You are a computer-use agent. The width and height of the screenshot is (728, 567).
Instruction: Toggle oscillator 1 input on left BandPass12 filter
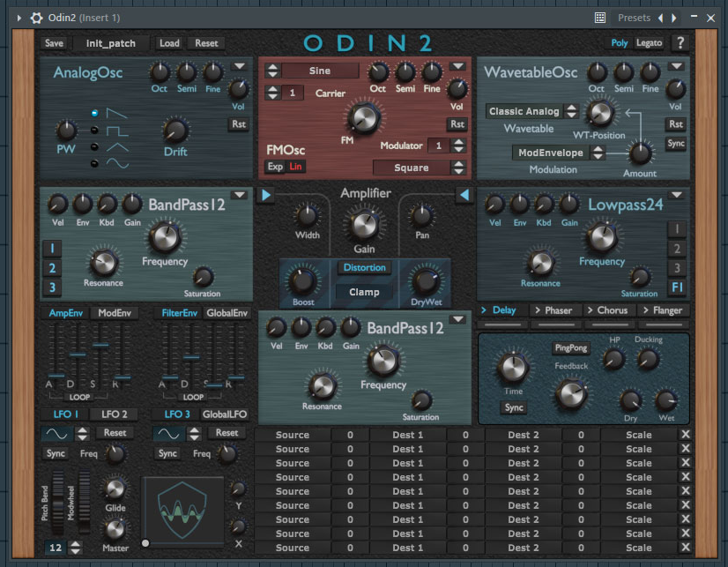[x=52, y=249]
